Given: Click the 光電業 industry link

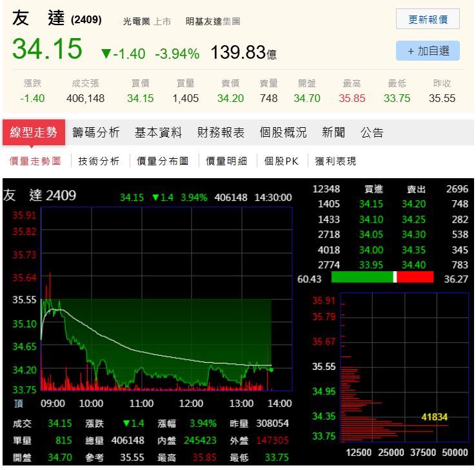Looking at the screenshot, I should (x=136, y=21).
